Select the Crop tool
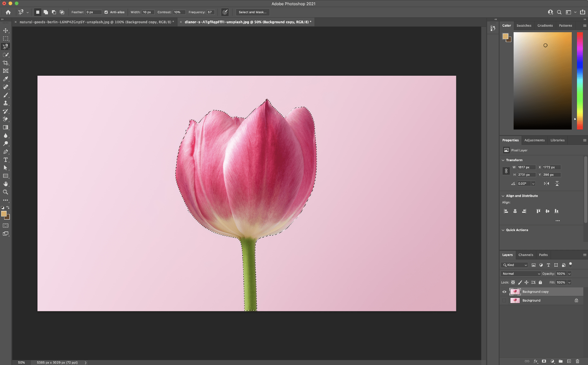The height and width of the screenshot is (365, 588). pyautogui.click(x=6, y=63)
